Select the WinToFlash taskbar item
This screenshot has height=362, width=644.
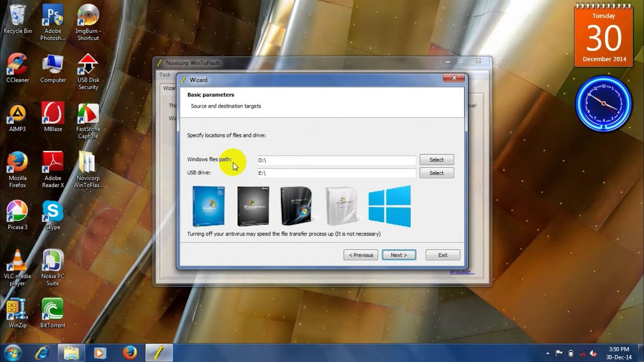[159, 352]
